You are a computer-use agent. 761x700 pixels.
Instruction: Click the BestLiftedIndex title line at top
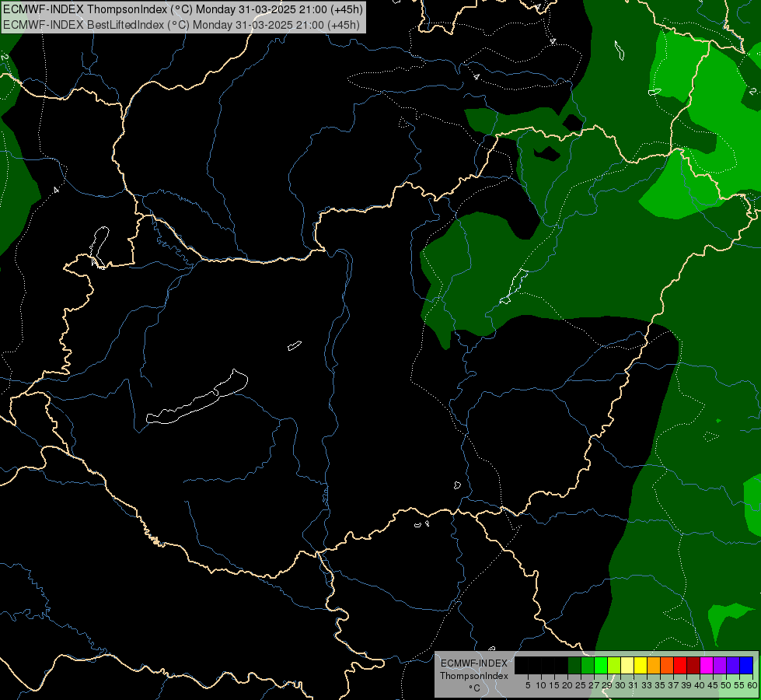182,25
